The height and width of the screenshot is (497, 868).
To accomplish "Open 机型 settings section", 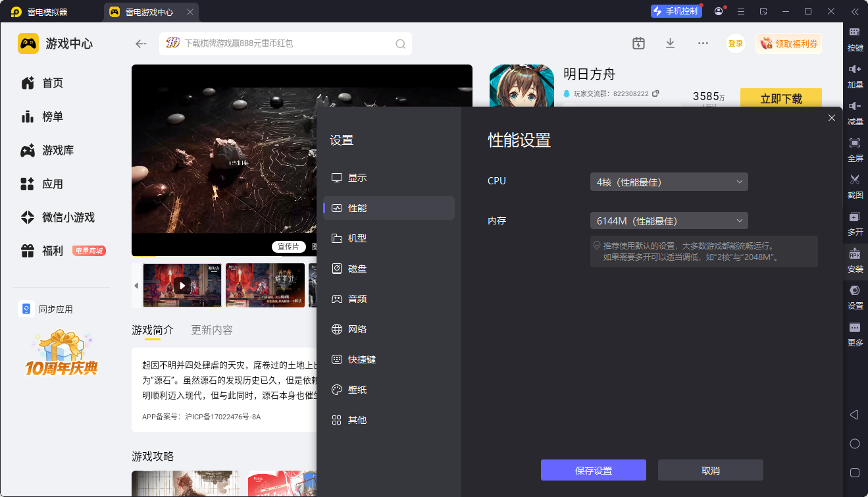I will click(389, 238).
